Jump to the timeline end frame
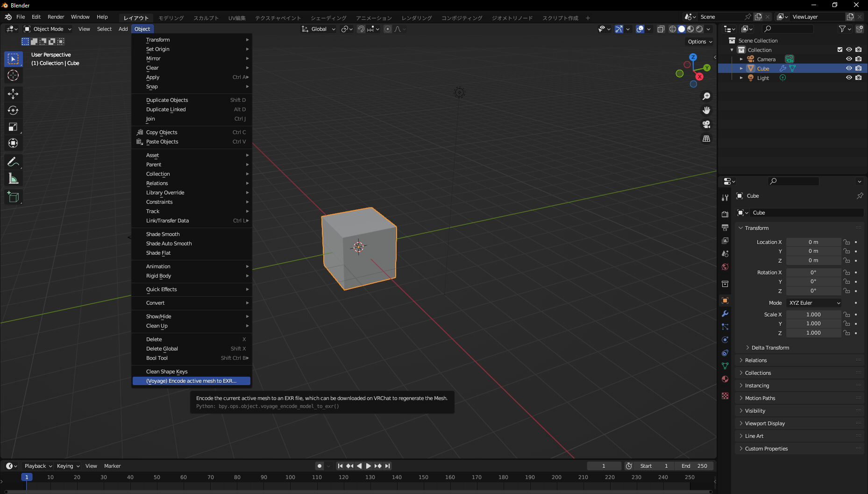Screen dimensions: 868x494 387,466
